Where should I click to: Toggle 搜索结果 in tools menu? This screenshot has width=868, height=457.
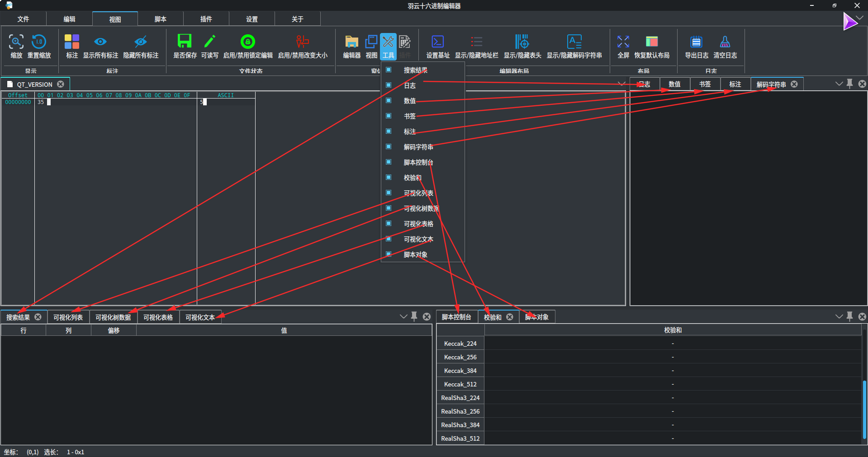point(423,70)
